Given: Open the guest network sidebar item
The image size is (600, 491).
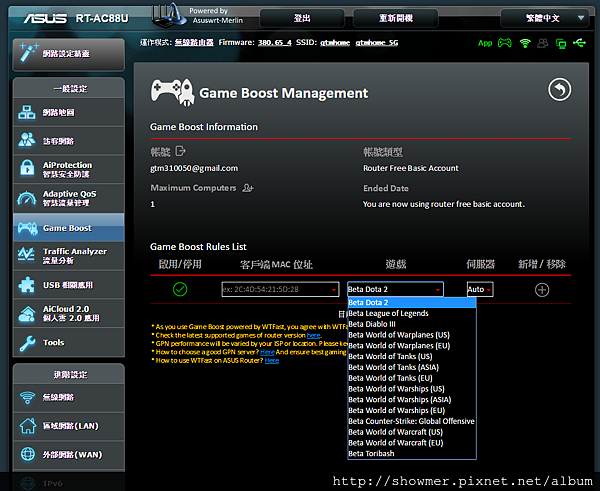Looking at the screenshot, I should (x=68, y=141).
